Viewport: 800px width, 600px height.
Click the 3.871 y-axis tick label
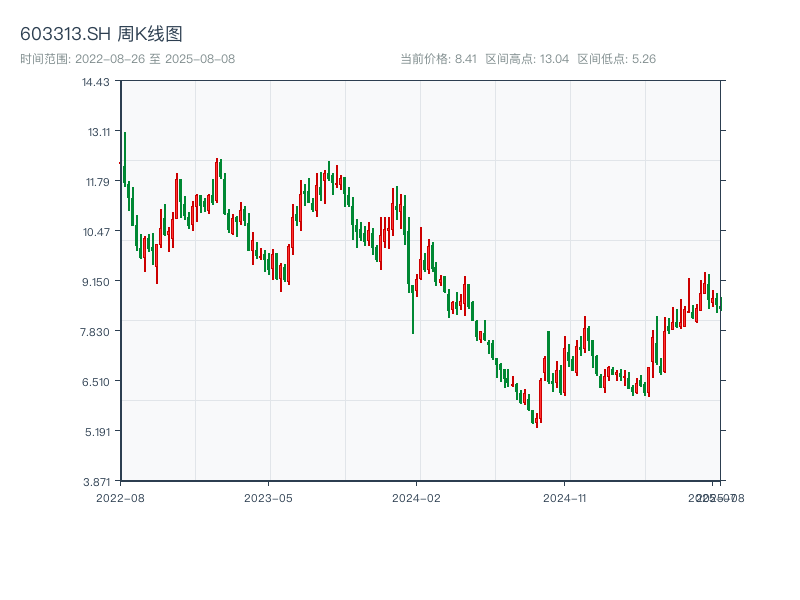pos(96,482)
